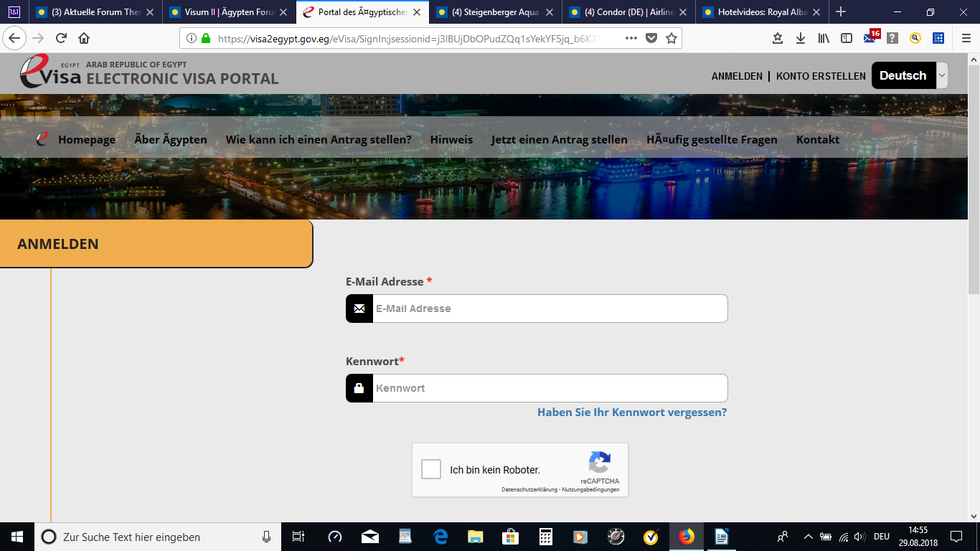Reload the page with the refresh icon
This screenshot has height=551, width=980.
(61, 39)
